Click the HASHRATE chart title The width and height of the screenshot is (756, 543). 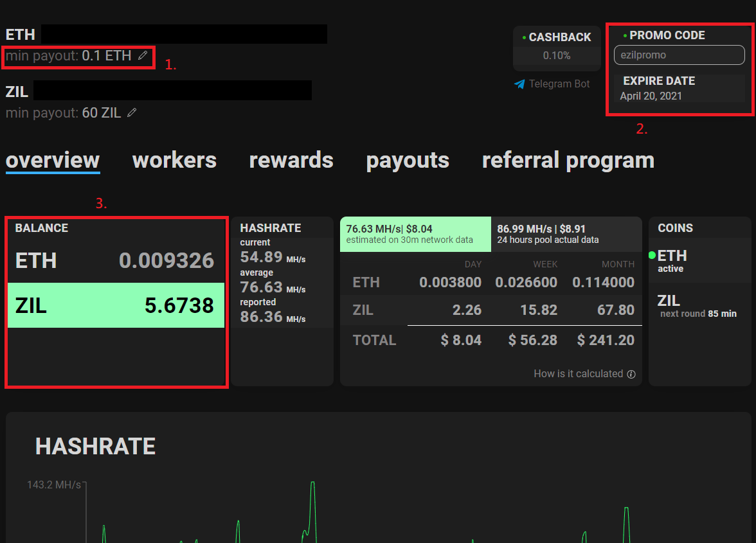coord(95,446)
